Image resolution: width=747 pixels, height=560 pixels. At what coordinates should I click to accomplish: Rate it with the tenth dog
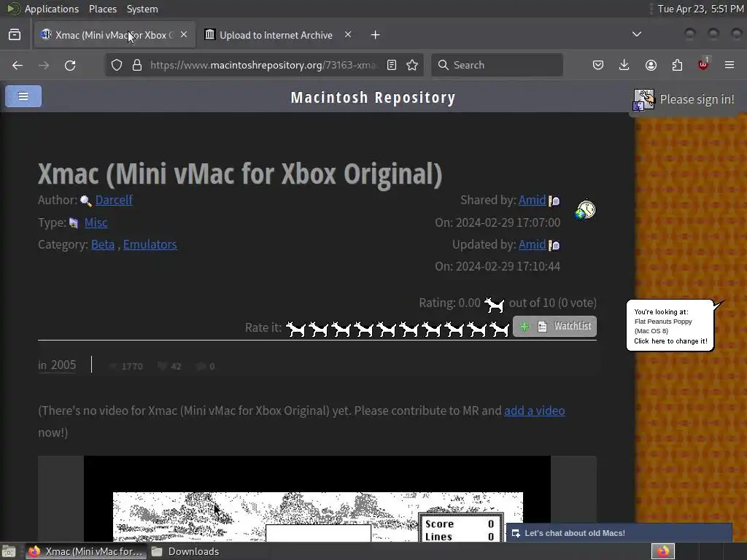499,329
